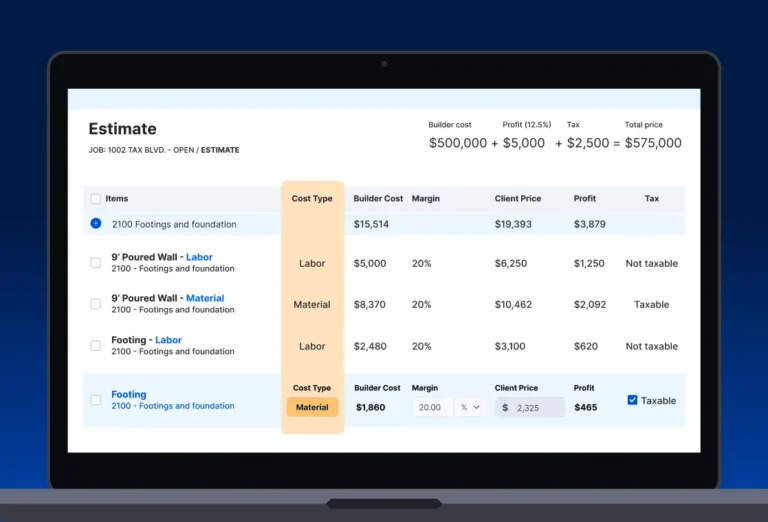Viewport: 768px width, 522px height.
Task: Expand the 2100 Footings and foundation group icon
Action: [x=96, y=223]
